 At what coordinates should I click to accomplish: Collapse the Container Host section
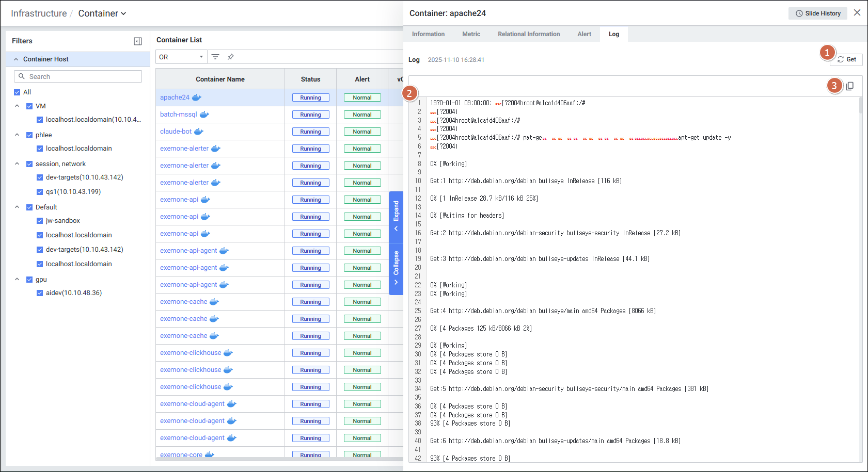tap(16, 59)
